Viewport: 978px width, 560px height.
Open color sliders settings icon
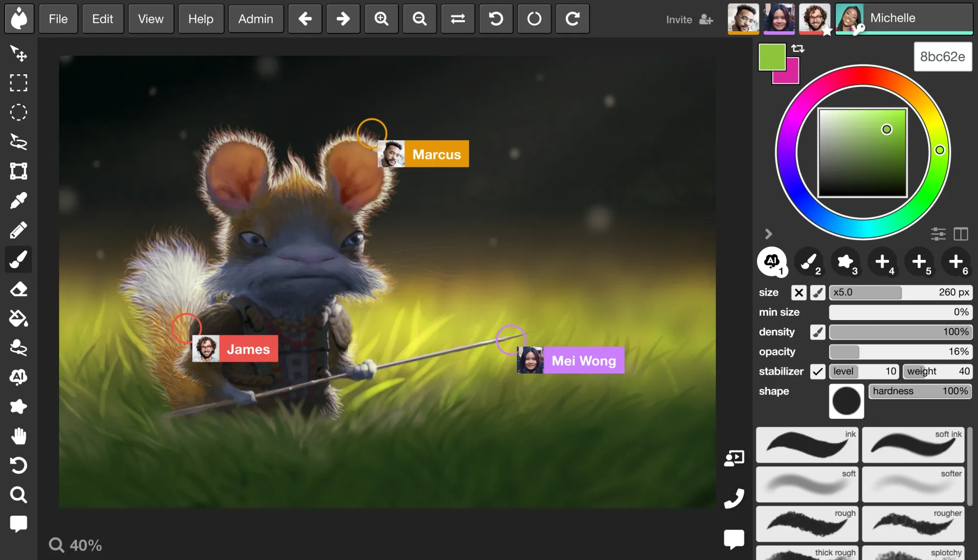(938, 234)
